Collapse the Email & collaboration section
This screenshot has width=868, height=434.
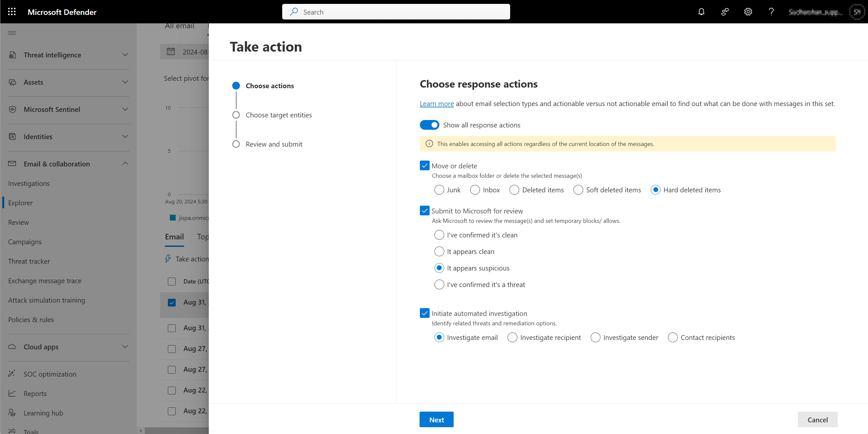click(x=125, y=163)
